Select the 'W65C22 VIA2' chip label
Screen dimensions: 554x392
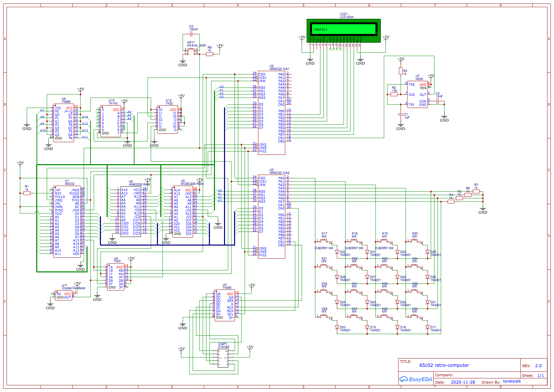pyautogui.click(x=279, y=173)
